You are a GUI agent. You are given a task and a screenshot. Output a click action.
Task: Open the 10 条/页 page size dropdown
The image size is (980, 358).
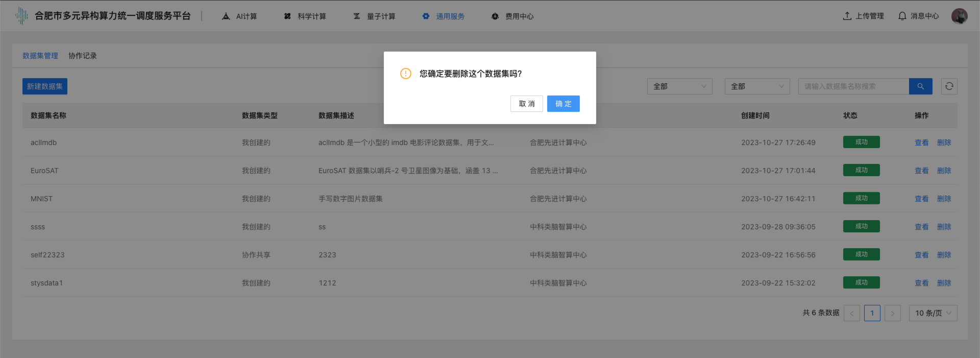coord(933,313)
